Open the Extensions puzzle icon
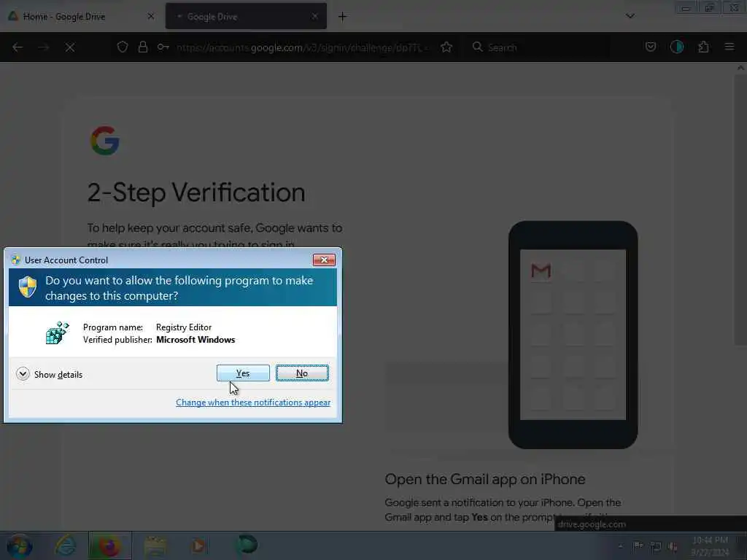Screen dimensions: 747x560 (703, 47)
